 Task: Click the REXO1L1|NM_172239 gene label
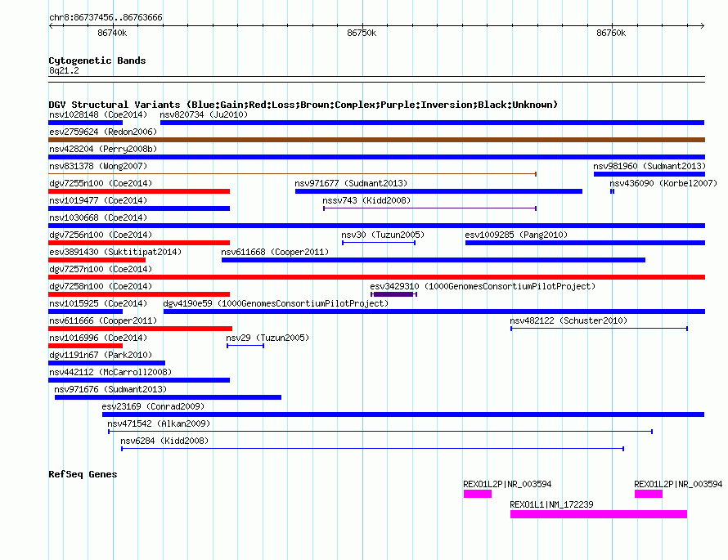click(551, 504)
